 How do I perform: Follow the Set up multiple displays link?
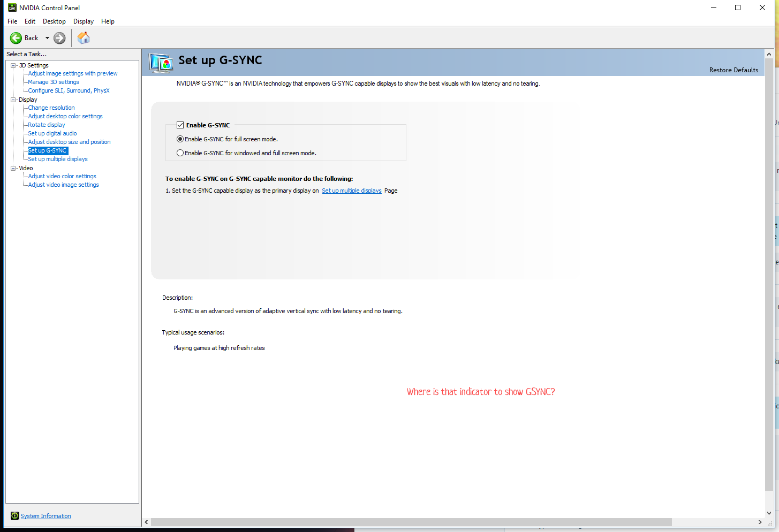(x=352, y=191)
